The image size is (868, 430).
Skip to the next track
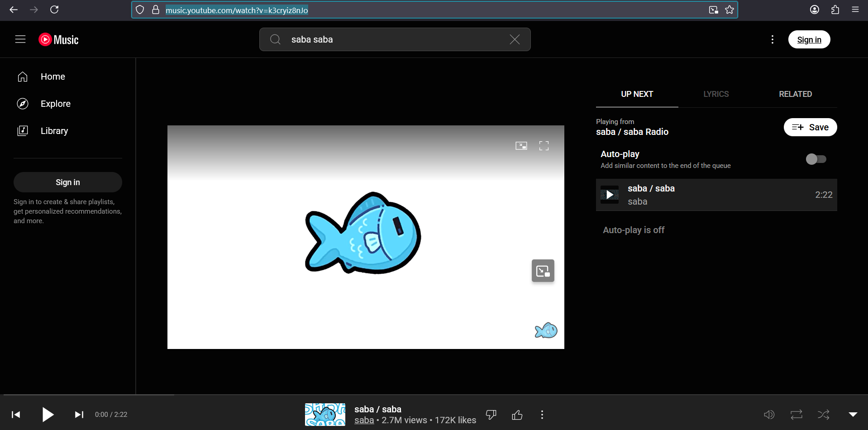coord(79,415)
